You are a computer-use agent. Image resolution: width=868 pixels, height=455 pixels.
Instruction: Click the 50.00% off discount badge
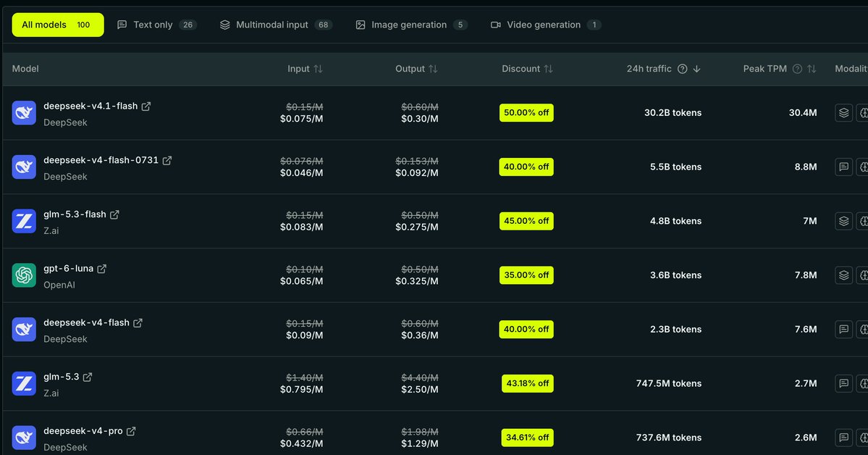point(526,112)
